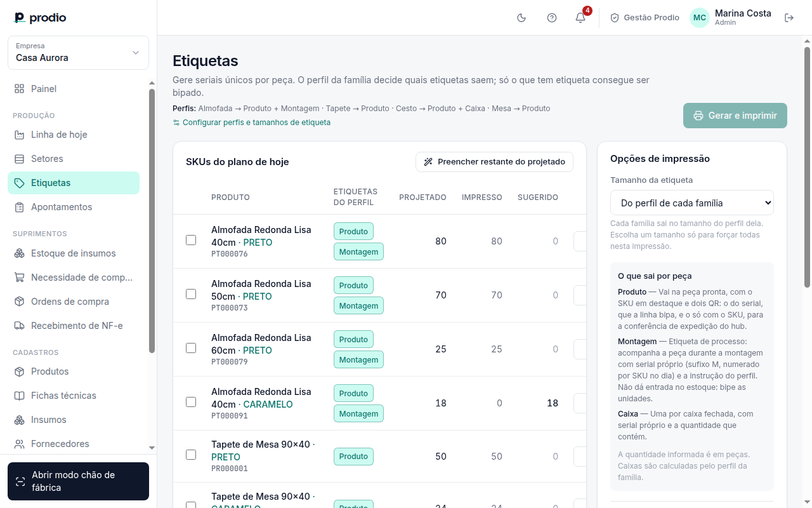
Task: Click the Fichas técnicas book icon
Action: pos(20,396)
